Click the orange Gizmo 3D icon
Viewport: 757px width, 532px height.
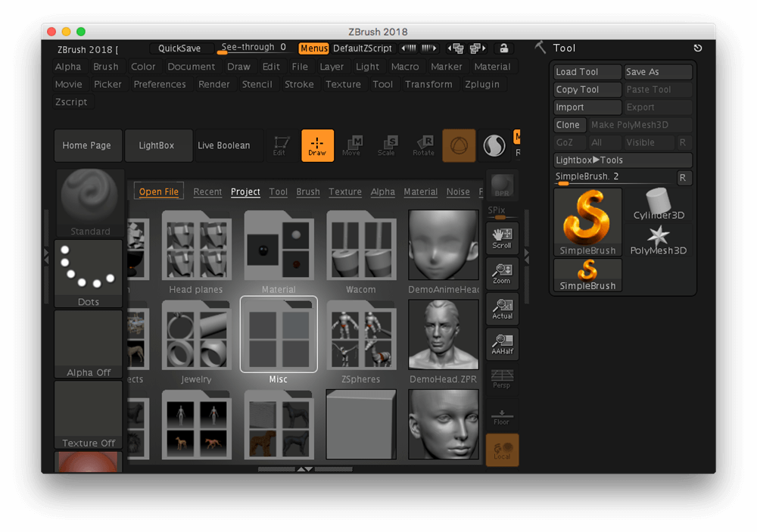coord(459,145)
